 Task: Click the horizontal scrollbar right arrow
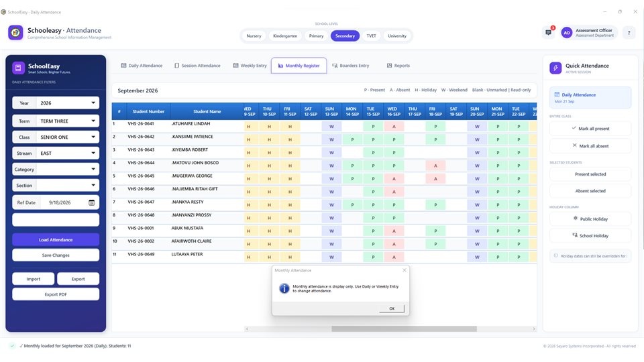[x=534, y=328]
